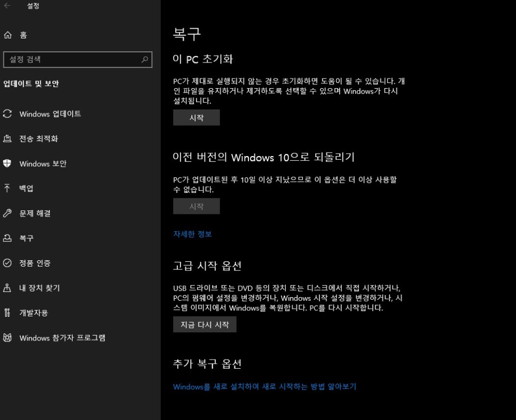Click the 내 장치 찾기 icon
Viewport: 516px width, 420px height.
coord(7,288)
